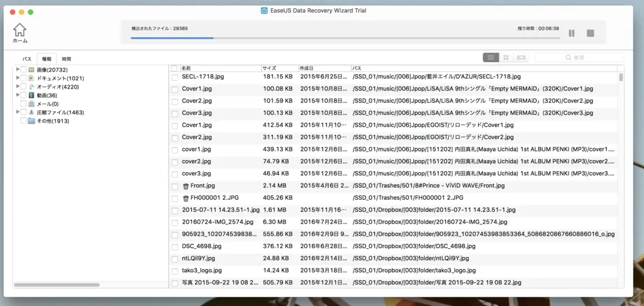Click the 検出されたファイル：29385 status text
The width and height of the screenshot is (644, 306).
coord(160,28)
